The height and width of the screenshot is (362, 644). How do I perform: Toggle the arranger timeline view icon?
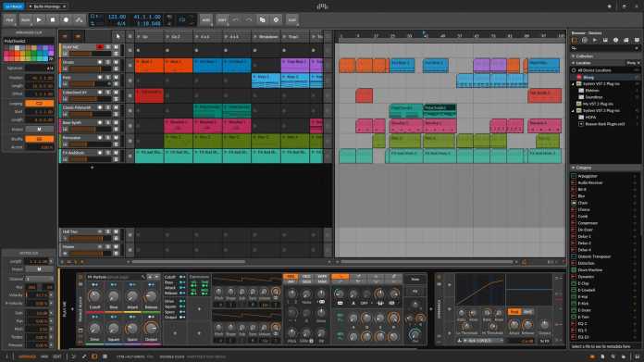[78, 36]
